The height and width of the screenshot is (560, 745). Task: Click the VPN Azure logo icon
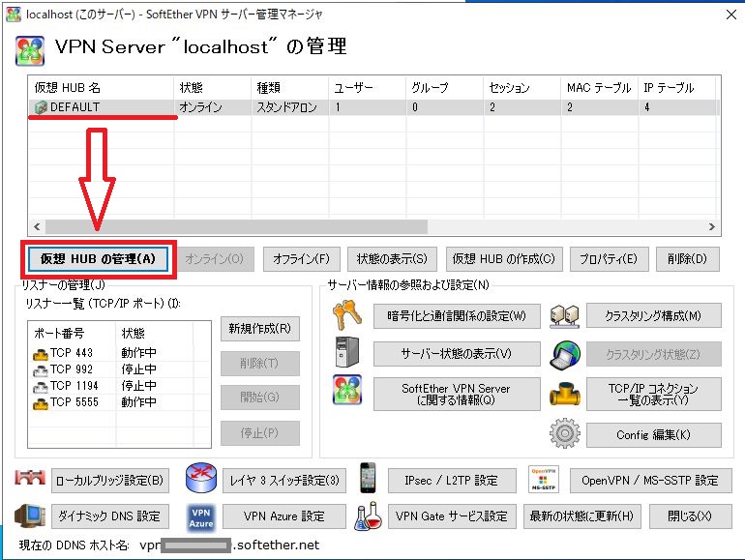click(x=201, y=517)
